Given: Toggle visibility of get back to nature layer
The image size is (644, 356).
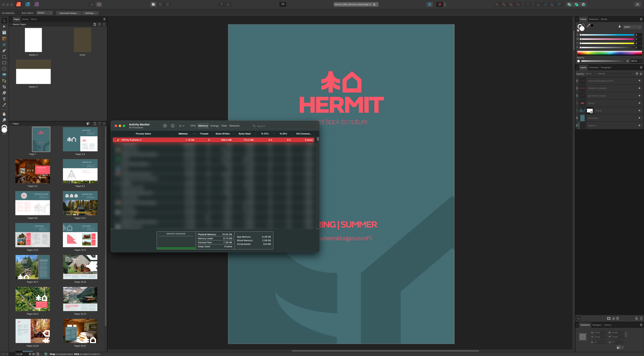Looking at the screenshot, I should [639, 96].
